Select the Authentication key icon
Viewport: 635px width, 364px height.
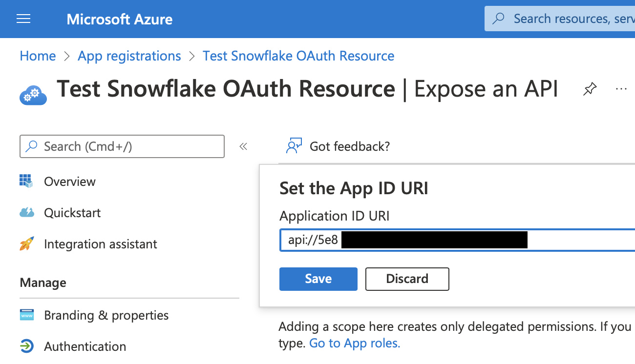pos(26,346)
